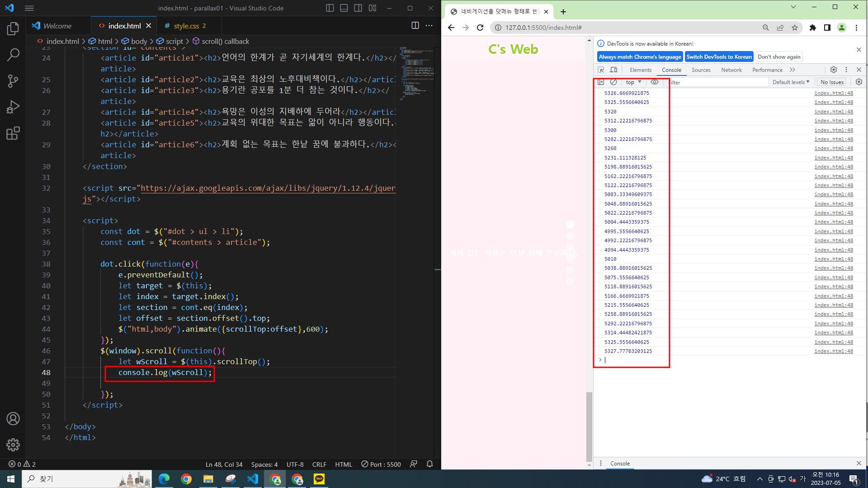Open the top JavaScript context dropdown
868x488 pixels.
pyautogui.click(x=633, y=82)
